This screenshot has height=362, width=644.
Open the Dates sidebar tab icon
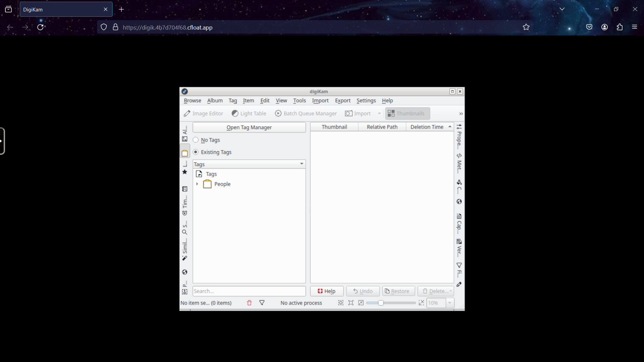click(x=185, y=189)
